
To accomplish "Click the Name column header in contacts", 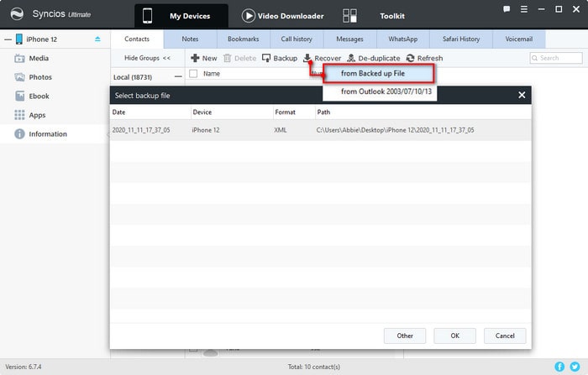I will 212,74.
